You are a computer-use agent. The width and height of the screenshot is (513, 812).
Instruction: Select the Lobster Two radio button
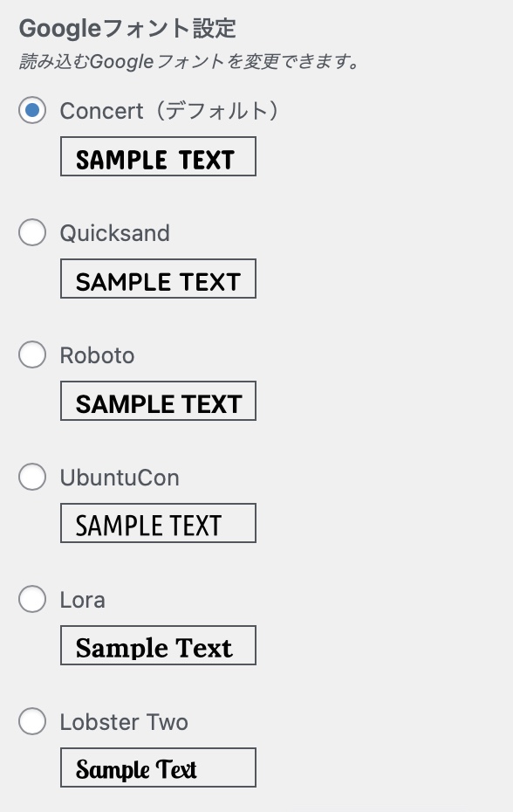(x=32, y=721)
